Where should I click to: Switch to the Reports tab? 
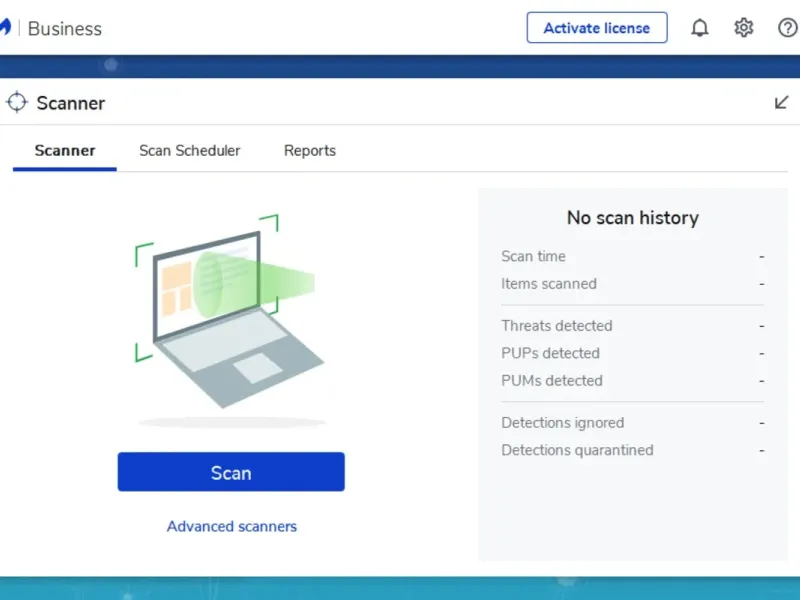click(310, 151)
